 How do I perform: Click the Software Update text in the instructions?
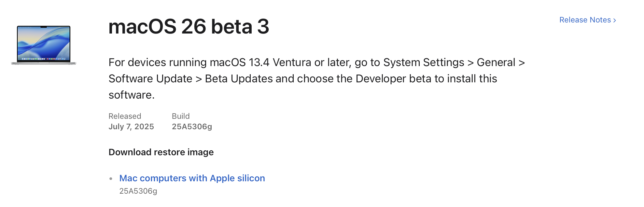tap(150, 79)
